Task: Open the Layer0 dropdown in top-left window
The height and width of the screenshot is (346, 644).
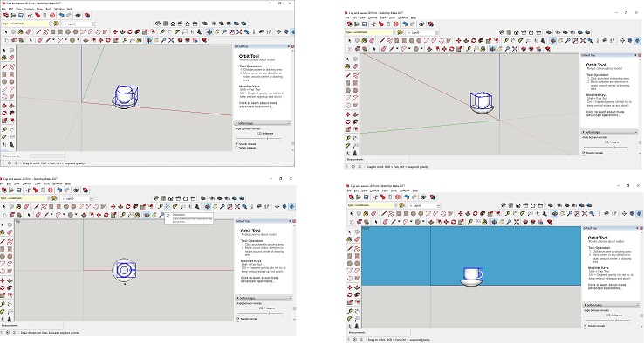Action: click(92, 24)
